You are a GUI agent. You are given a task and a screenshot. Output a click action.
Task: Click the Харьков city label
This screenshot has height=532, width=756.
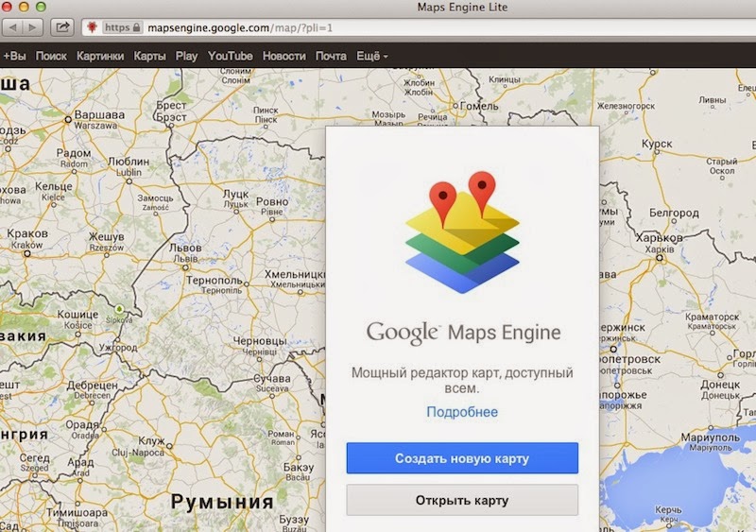click(659, 238)
